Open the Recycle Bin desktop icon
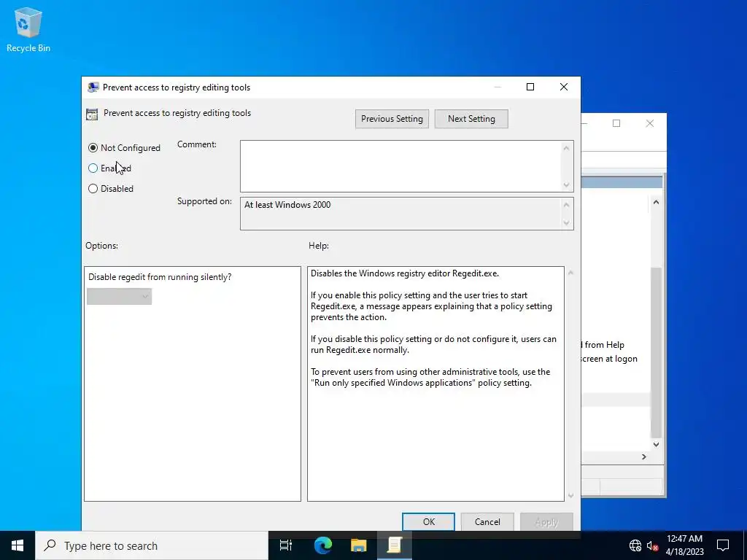This screenshot has height=560, width=747. [x=28, y=29]
